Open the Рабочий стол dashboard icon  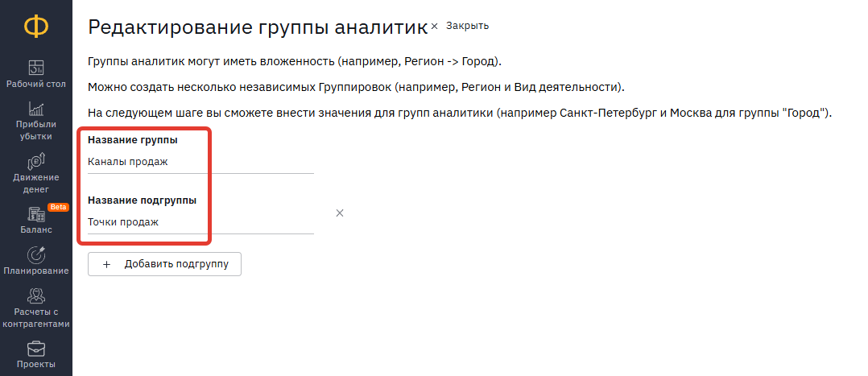tap(36, 67)
